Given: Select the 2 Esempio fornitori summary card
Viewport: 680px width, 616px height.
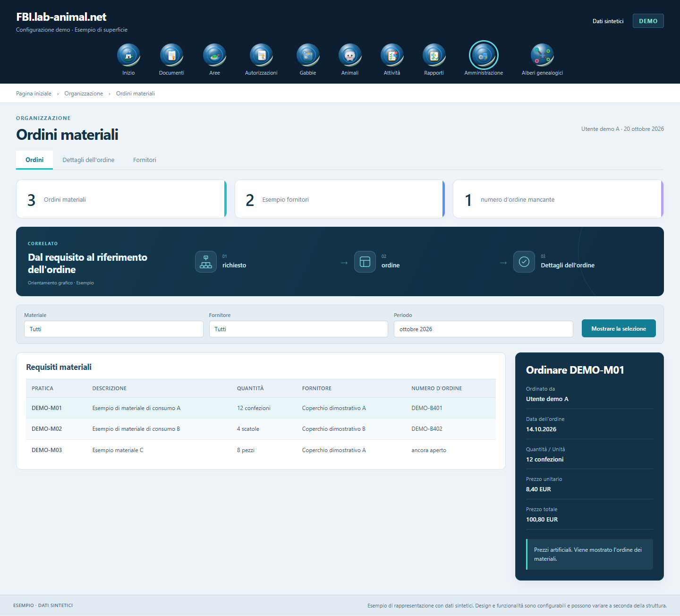Looking at the screenshot, I should point(340,199).
